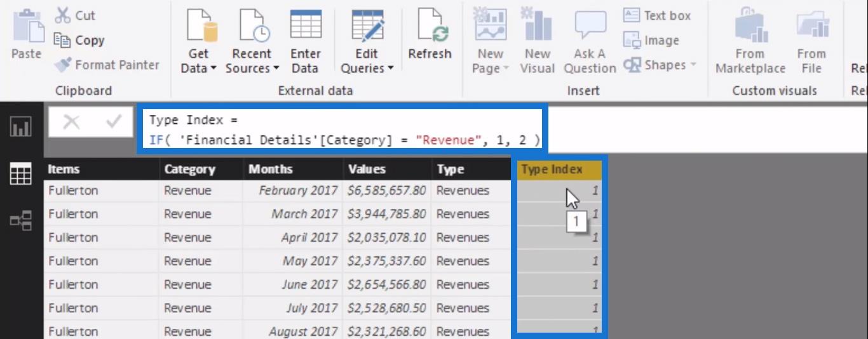Select the Category column header
The image size is (868, 339).
(x=201, y=169)
